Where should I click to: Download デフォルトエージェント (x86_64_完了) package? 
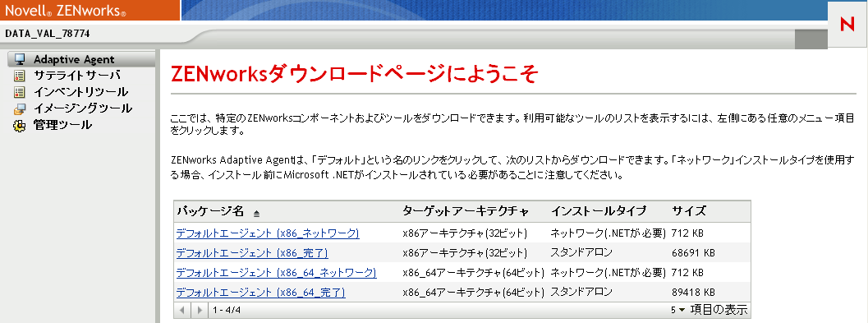(x=261, y=293)
